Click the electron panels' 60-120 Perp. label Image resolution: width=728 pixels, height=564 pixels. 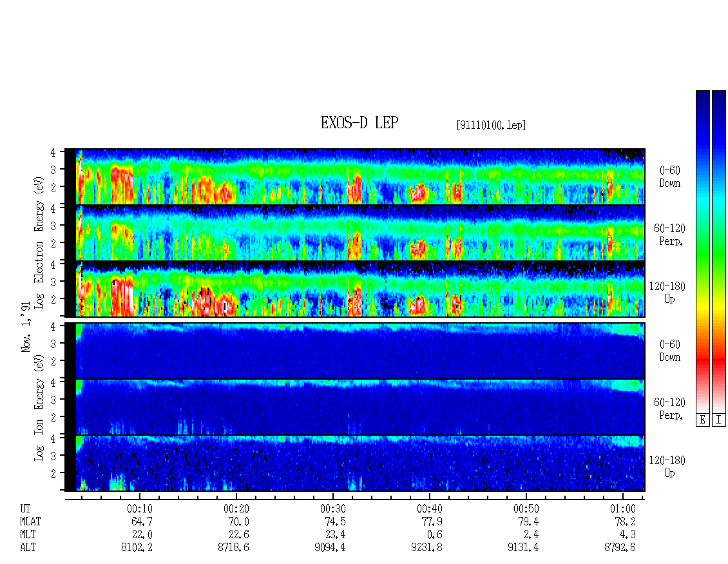(x=669, y=235)
